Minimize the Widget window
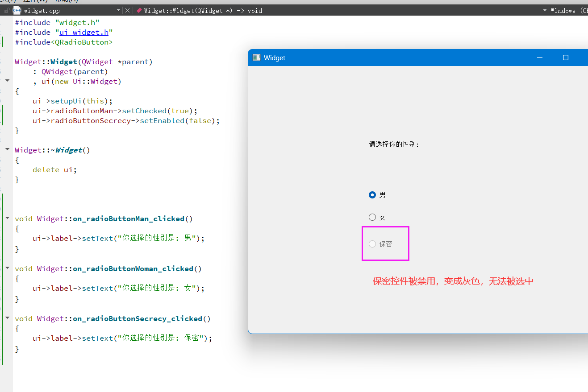 point(540,58)
